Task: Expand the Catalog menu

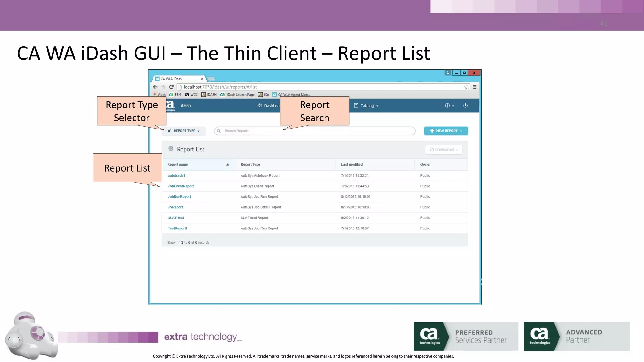Action: click(366, 106)
